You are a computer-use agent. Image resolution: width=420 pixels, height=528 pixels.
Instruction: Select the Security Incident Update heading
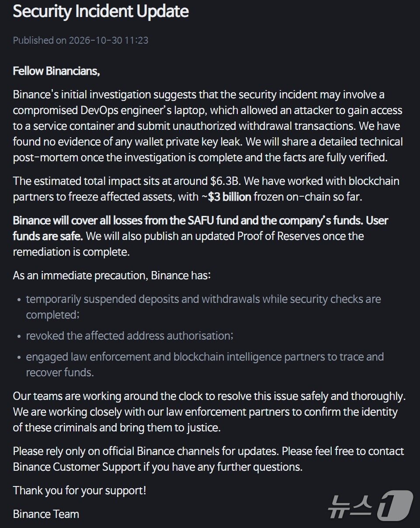(101, 11)
